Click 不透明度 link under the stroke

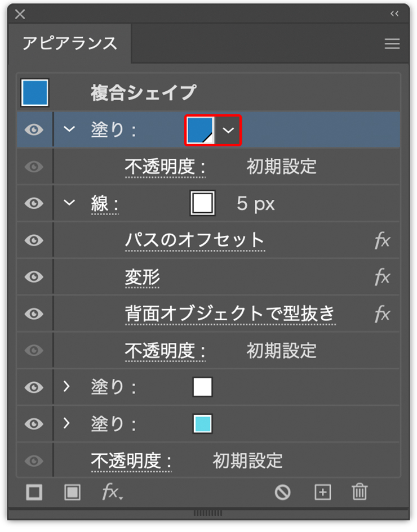(165, 351)
